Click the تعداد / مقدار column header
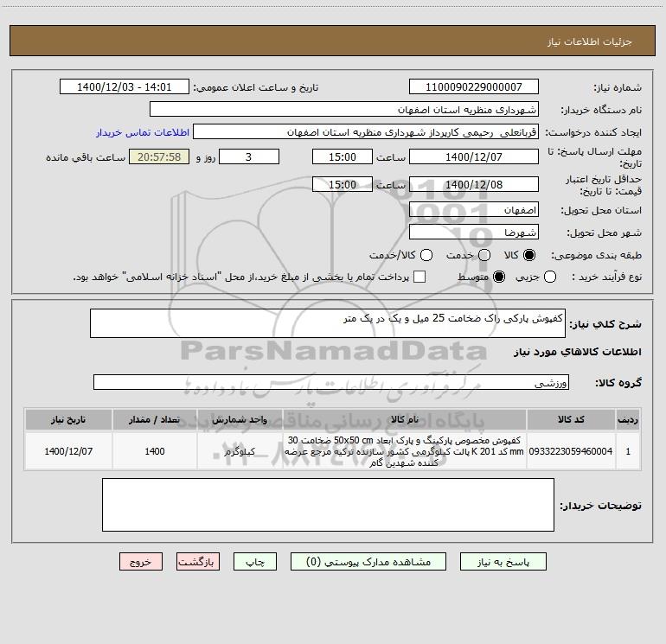Screen dimensions: 666x644 (155, 420)
